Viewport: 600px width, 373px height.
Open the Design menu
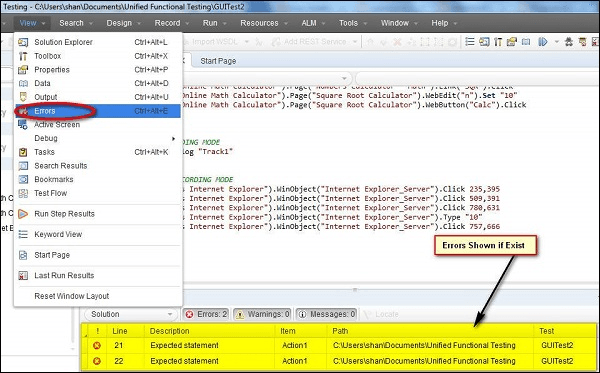(x=123, y=23)
